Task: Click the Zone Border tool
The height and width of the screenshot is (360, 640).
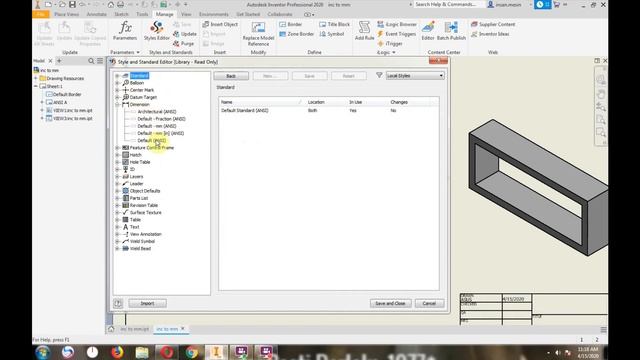Action: point(297,34)
